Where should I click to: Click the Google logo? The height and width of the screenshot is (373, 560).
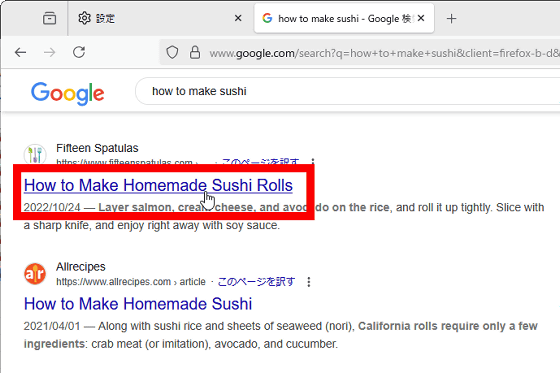pos(68,93)
